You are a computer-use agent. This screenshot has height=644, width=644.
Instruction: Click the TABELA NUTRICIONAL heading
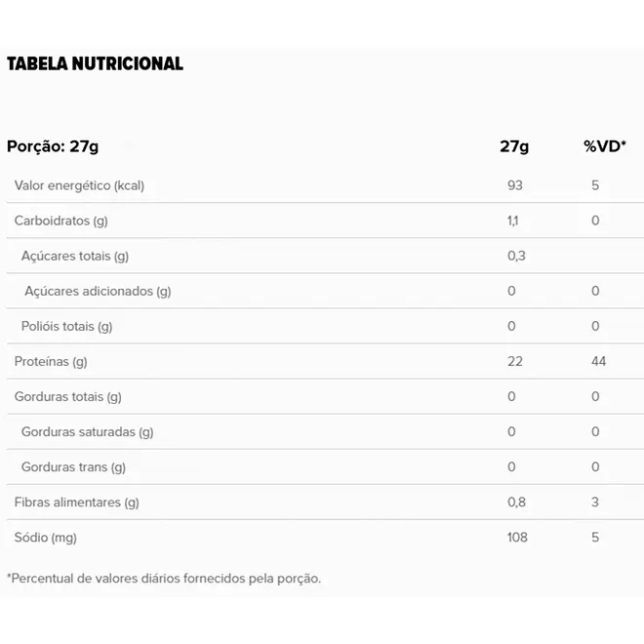tap(95, 63)
